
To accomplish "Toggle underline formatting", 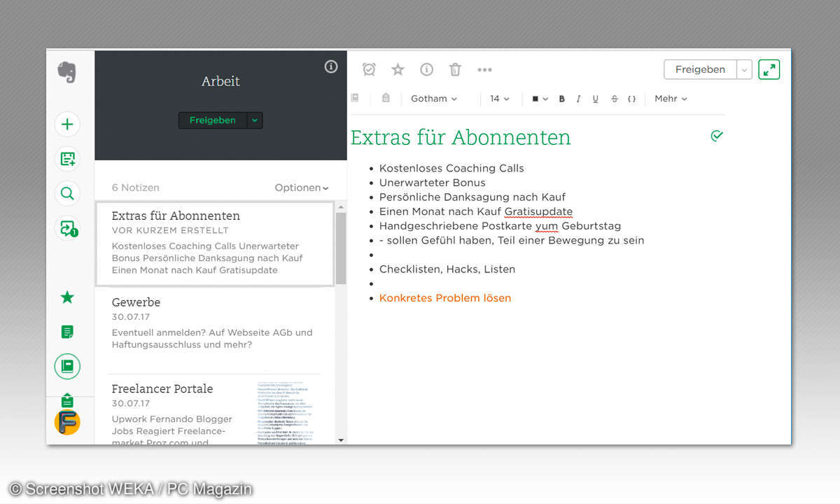I will pos(596,99).
